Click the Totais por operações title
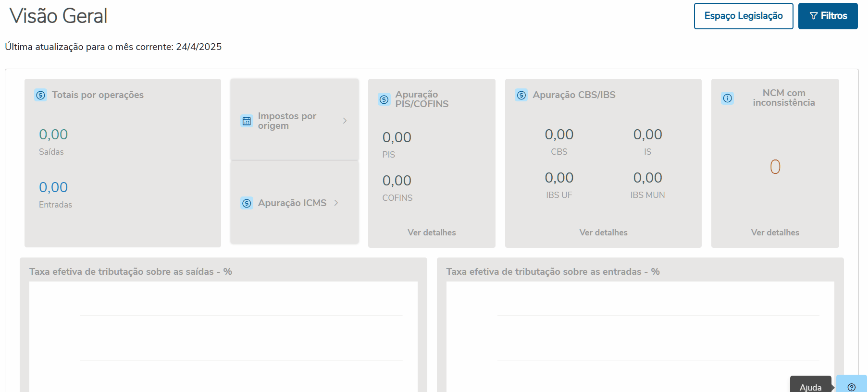 pos(98,95)
